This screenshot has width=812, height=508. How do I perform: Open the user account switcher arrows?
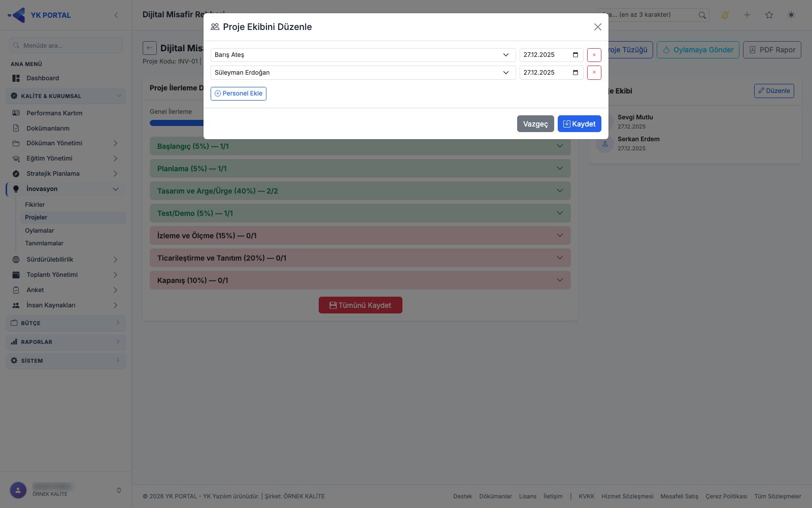pos(119,490)
